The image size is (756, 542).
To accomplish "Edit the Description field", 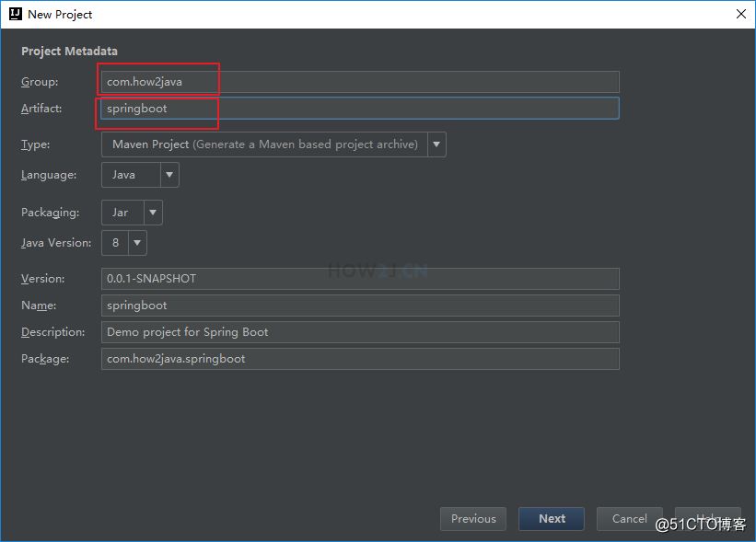I will pos(360,332).
